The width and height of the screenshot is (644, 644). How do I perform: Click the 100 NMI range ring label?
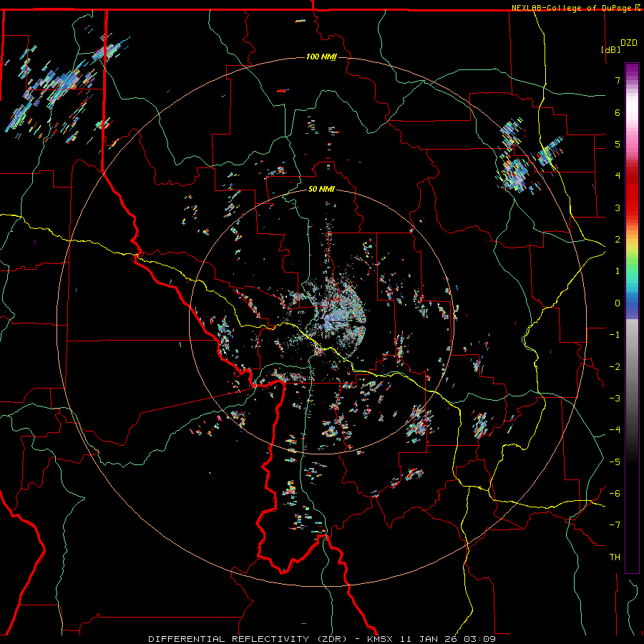321,57
